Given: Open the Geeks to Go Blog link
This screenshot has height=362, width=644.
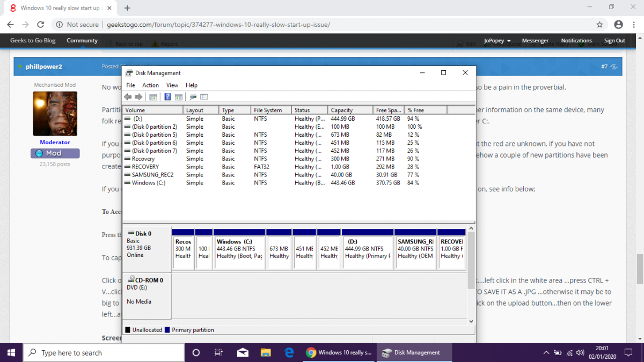Looking at the screenshot, I should 33,41.
